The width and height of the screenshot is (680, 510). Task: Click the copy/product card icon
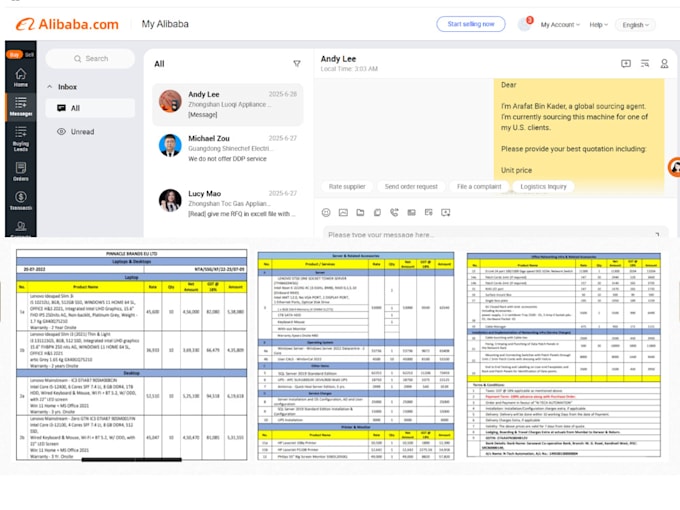point(377,212)
